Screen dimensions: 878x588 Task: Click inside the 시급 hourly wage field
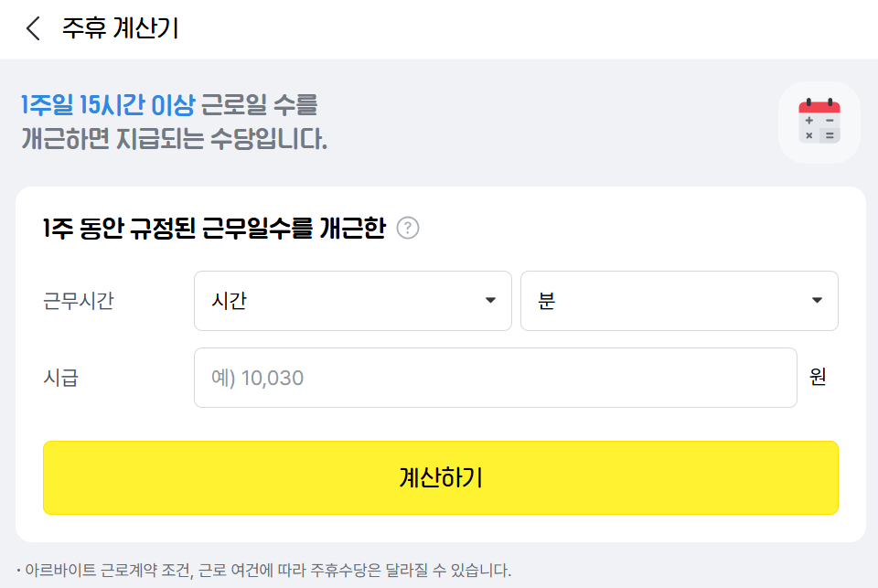coord(495,377)
